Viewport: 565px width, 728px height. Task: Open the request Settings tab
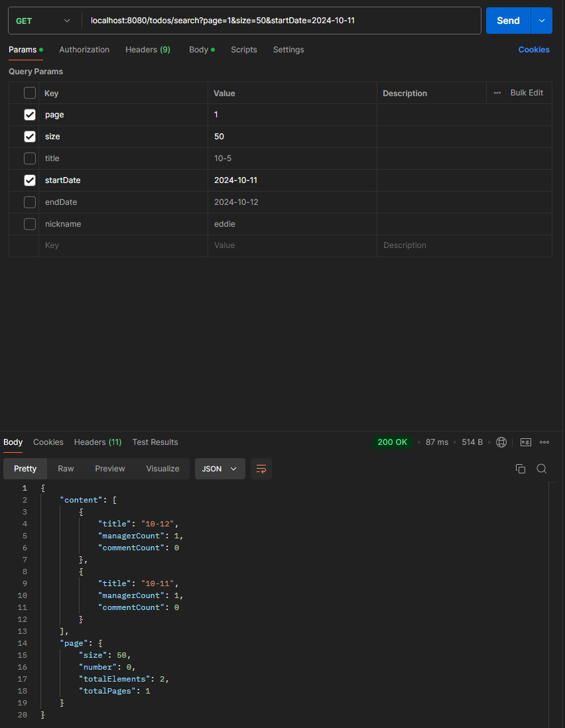click(288, 50)
